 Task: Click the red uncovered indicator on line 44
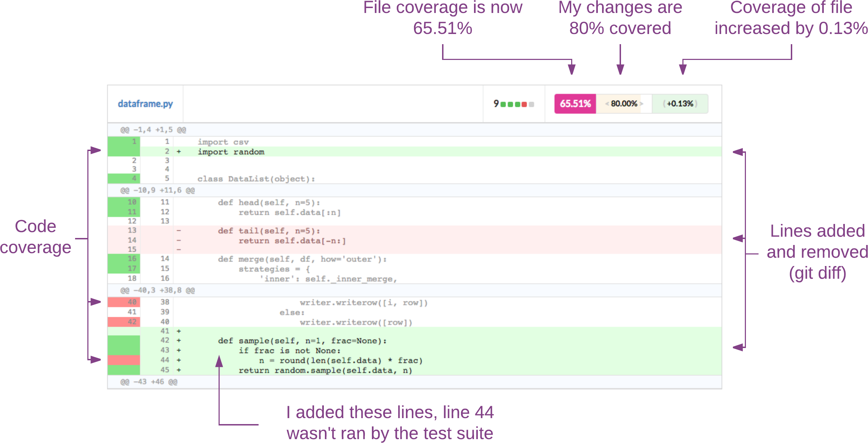pyautogui.click(x=123, y=360)
